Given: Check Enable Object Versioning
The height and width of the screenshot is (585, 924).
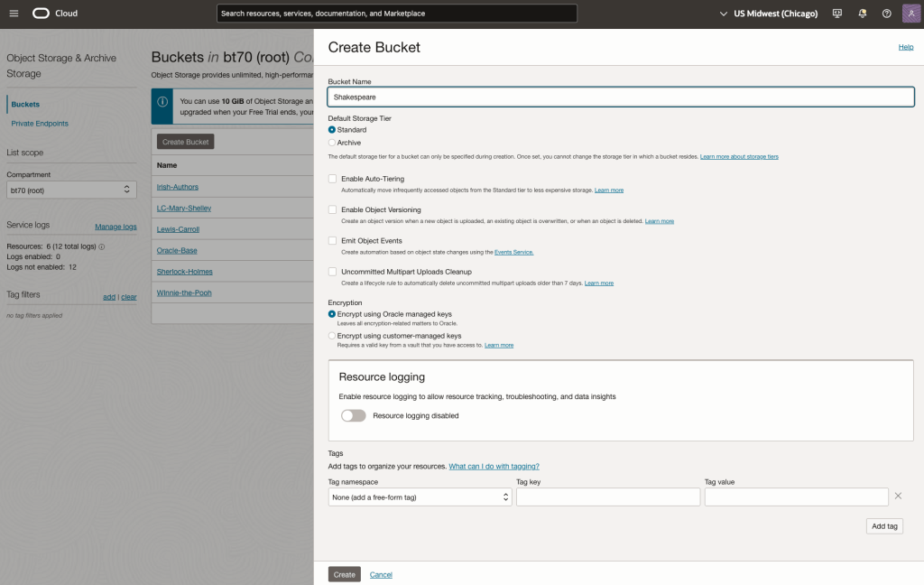Looking at the screenshot, I should 332,209.
